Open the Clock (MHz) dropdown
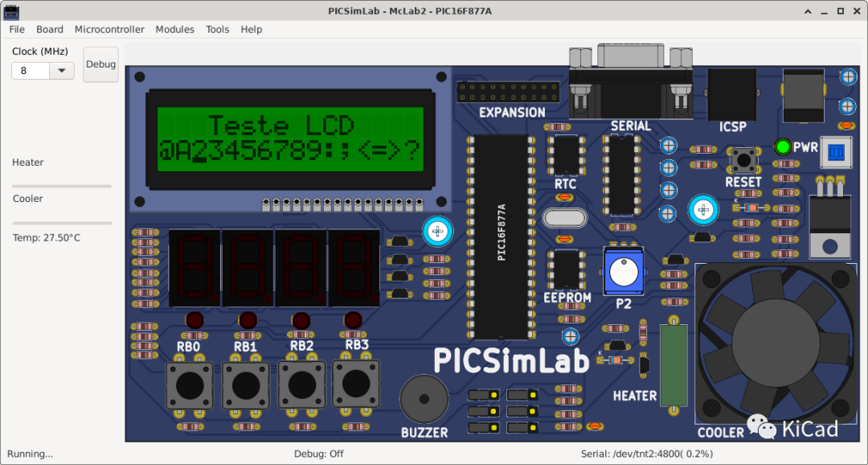The height and width of the screenshot is (465, 868). (62, 70)
